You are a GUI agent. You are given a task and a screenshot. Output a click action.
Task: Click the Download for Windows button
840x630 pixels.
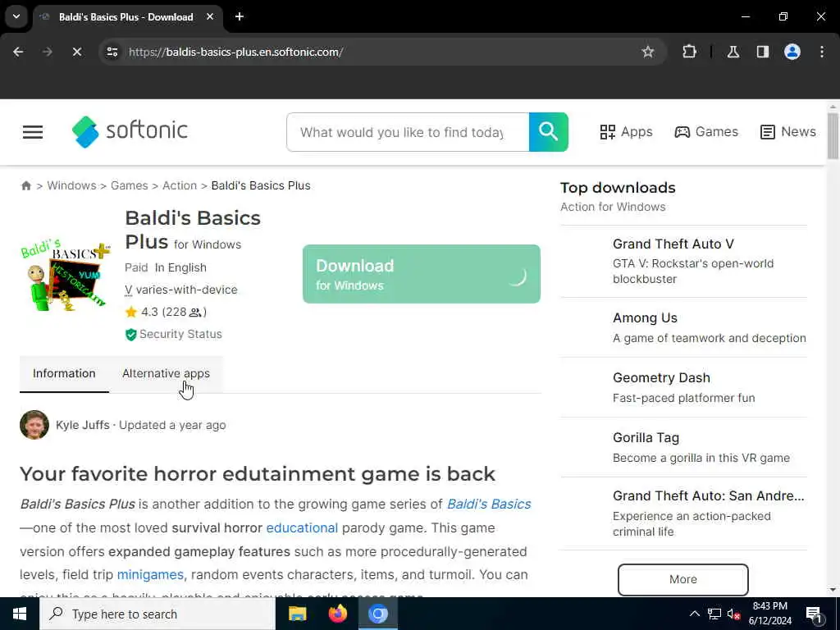click(421, 274)
